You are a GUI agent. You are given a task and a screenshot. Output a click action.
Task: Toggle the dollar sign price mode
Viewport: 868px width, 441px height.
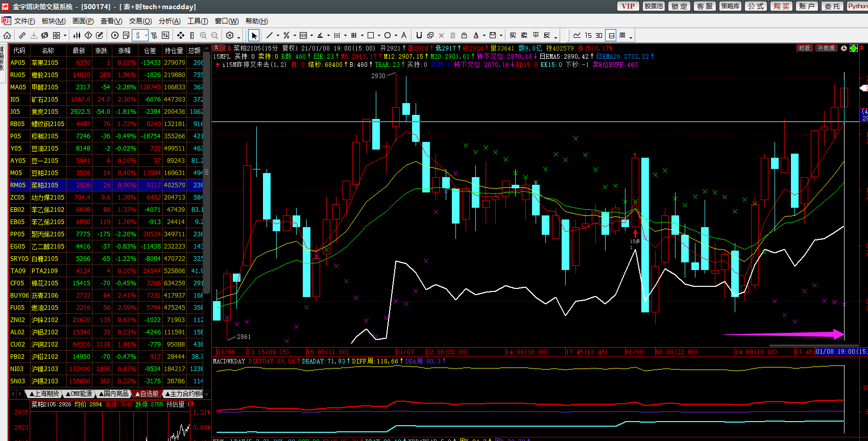(137, 35)
